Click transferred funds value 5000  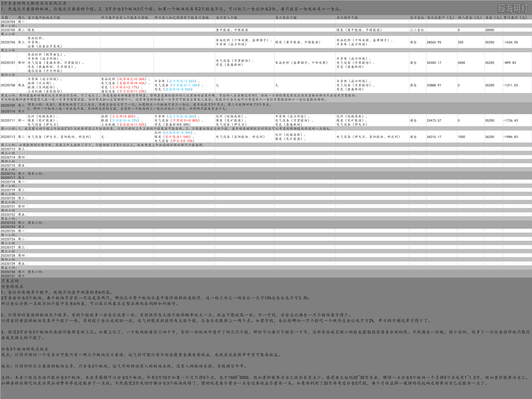(461, 63)
